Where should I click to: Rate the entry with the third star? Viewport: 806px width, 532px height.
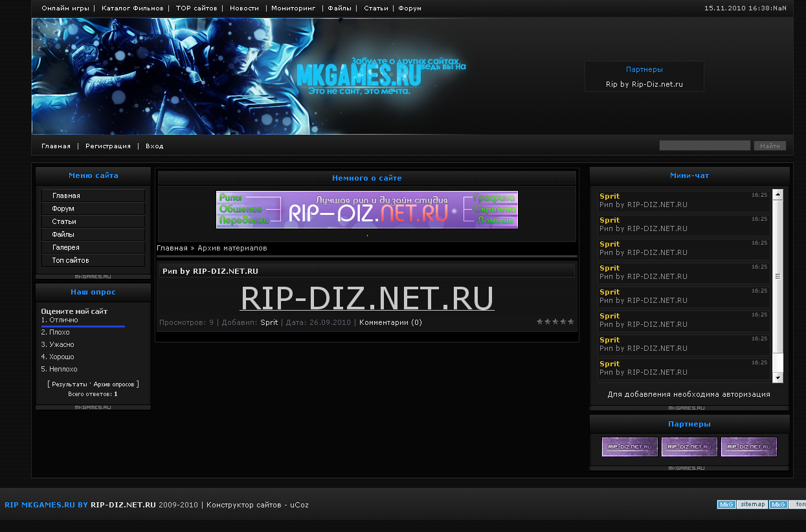pos(555,322)
